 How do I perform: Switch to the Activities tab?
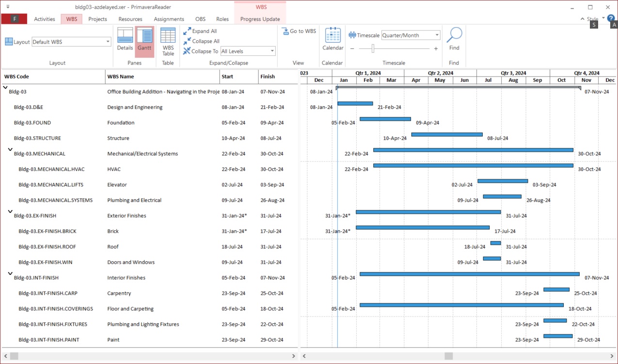[x=45, y=19]
